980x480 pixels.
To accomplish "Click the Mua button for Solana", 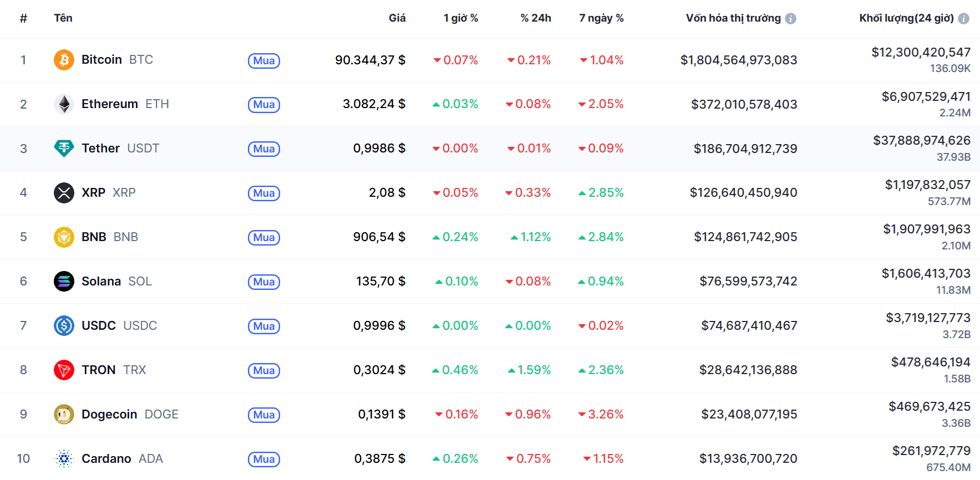I will [264, 282].
